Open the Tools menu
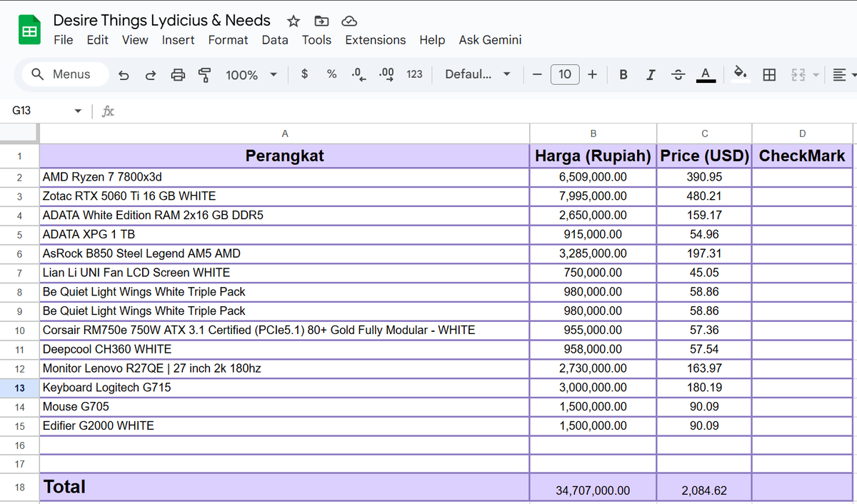 click(x=316, y=40)
